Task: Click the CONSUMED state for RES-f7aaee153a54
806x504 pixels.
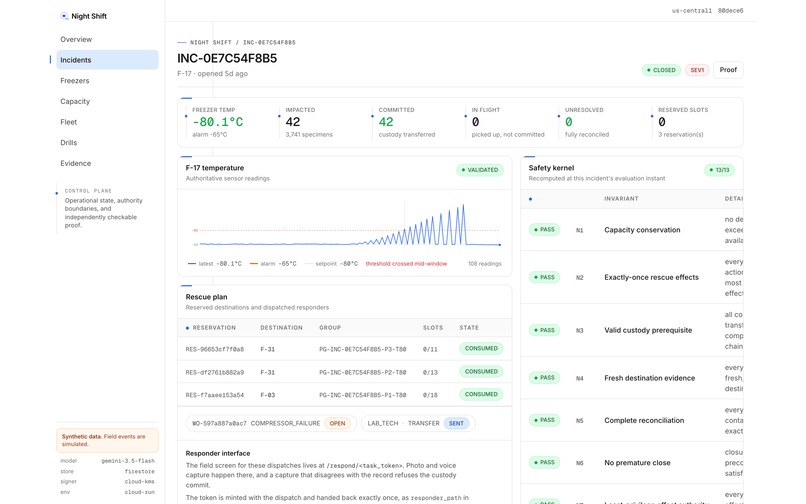Action: pos(481,394)
